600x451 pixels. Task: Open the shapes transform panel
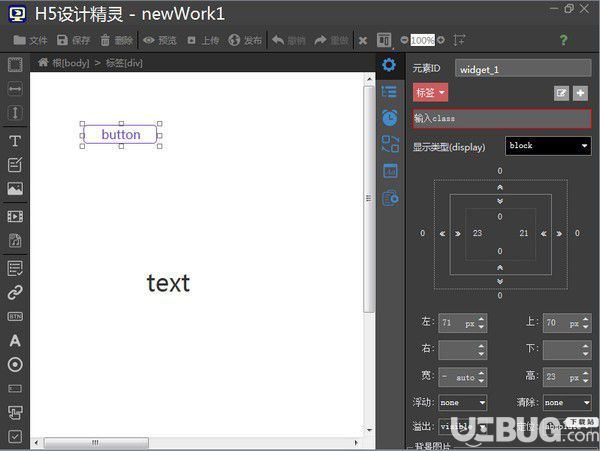pos(390,144)
